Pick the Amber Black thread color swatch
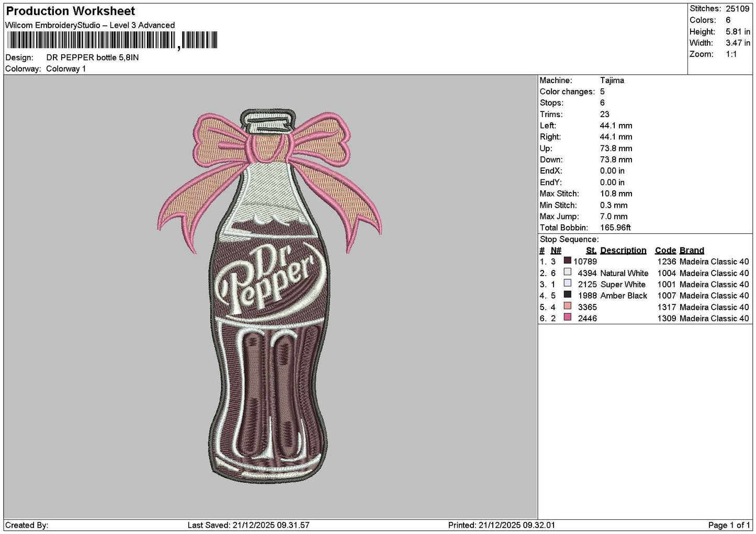This screenshot has width=756, height=534. pyautogui.click(x=567, y=294)
